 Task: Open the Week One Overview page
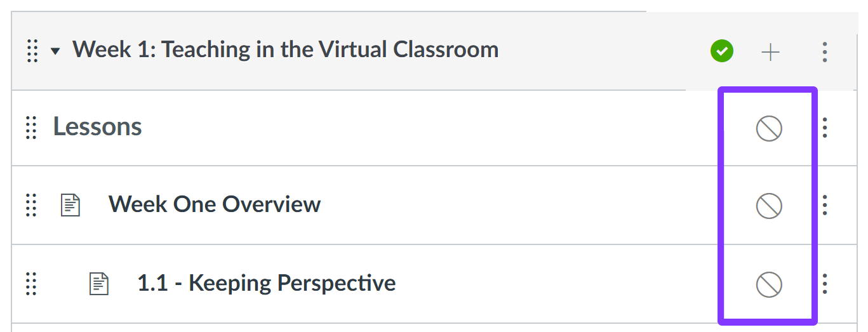215,204
